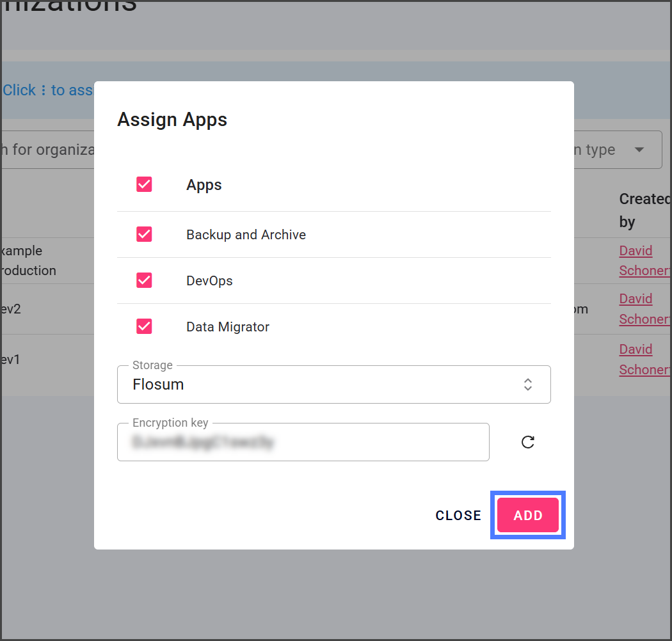Expand the organization type dropdown arrow
Image resolution: width=672 pixels, height=641 pixels.
(x=639, y=150)
